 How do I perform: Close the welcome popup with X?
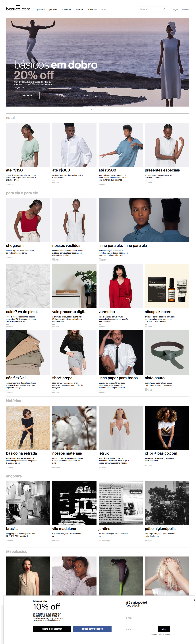[x=194, y=600]
